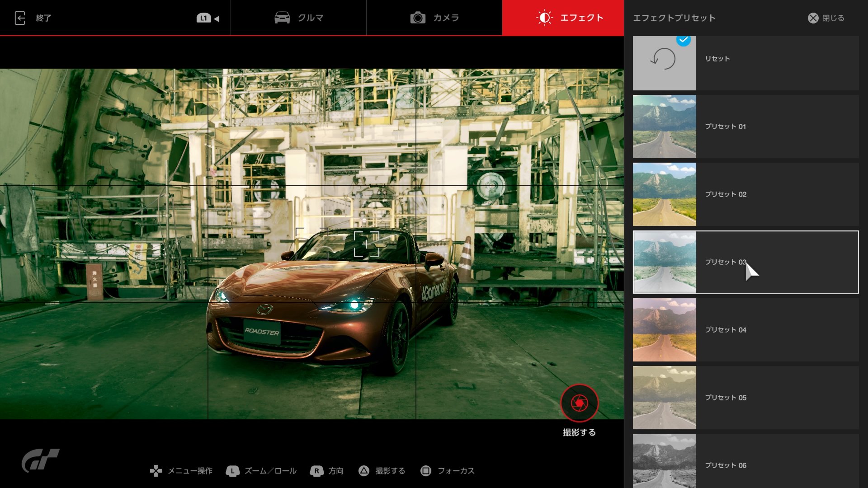Click the camera icon in the カメラ tab

pyautogui.click(x=418, y=18)
